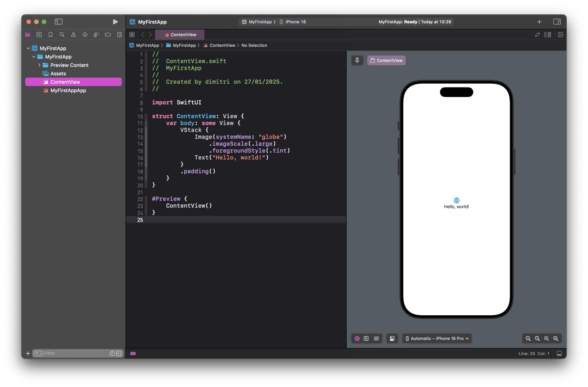Select the ContentView editor tab

tap(180, 35)
